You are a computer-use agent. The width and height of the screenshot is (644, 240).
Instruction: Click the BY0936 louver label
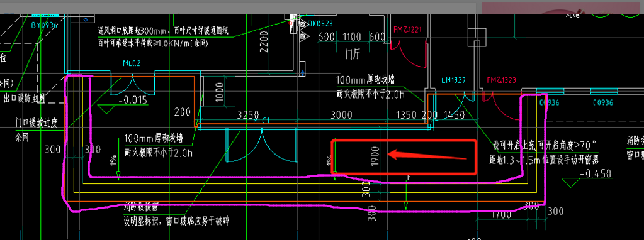pyautogui.click(x=44, y=25)
